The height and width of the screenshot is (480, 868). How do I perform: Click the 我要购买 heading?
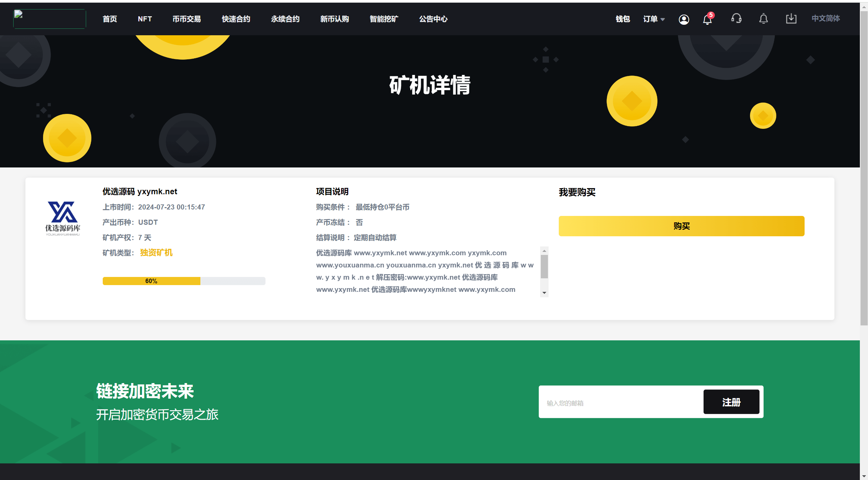click(x=577, y=192)
